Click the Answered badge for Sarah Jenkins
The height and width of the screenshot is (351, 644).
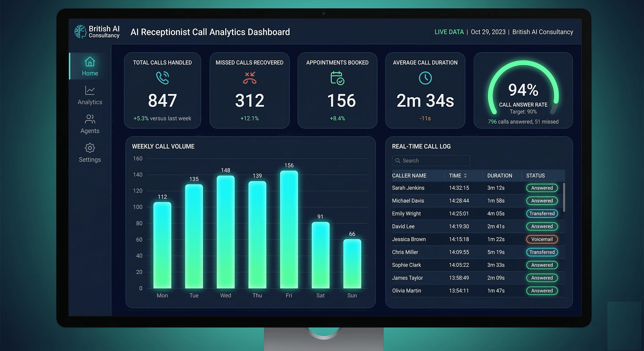click(x=542, y=188)
